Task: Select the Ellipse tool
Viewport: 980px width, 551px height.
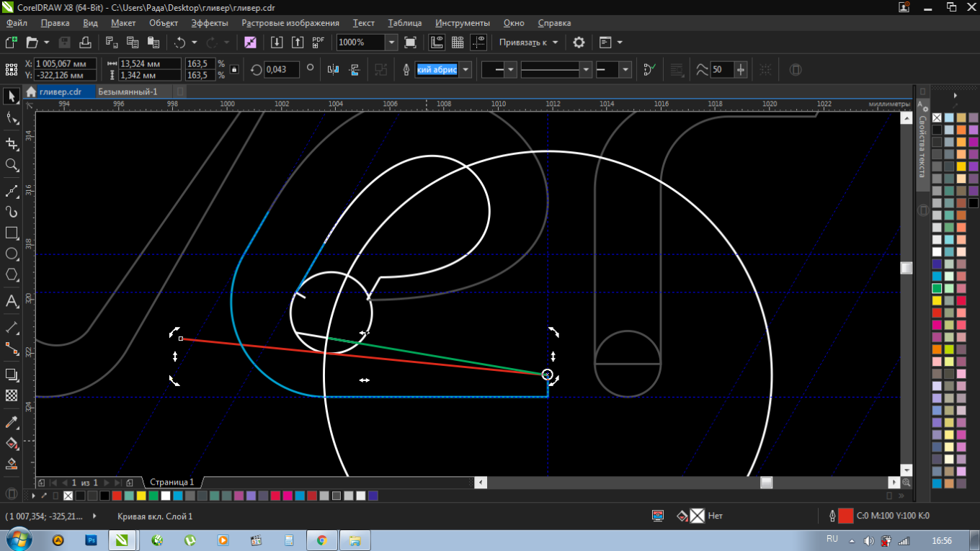Action: [x=12, y=254]
